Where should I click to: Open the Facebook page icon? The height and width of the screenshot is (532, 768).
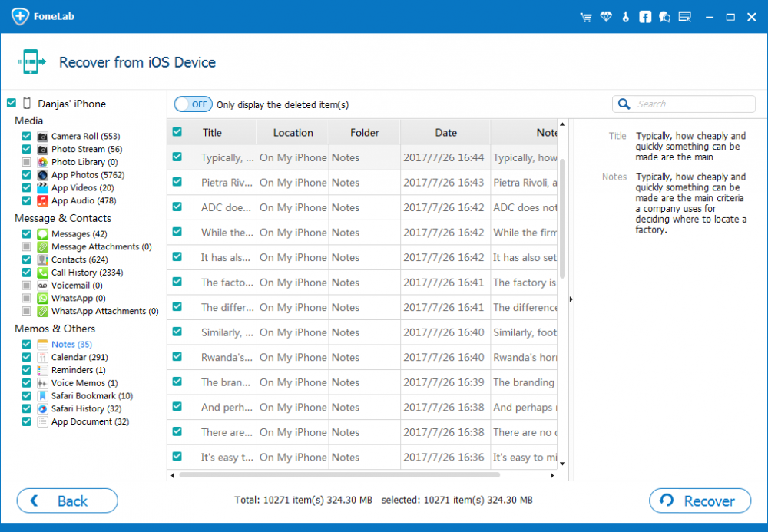(645, 17)
